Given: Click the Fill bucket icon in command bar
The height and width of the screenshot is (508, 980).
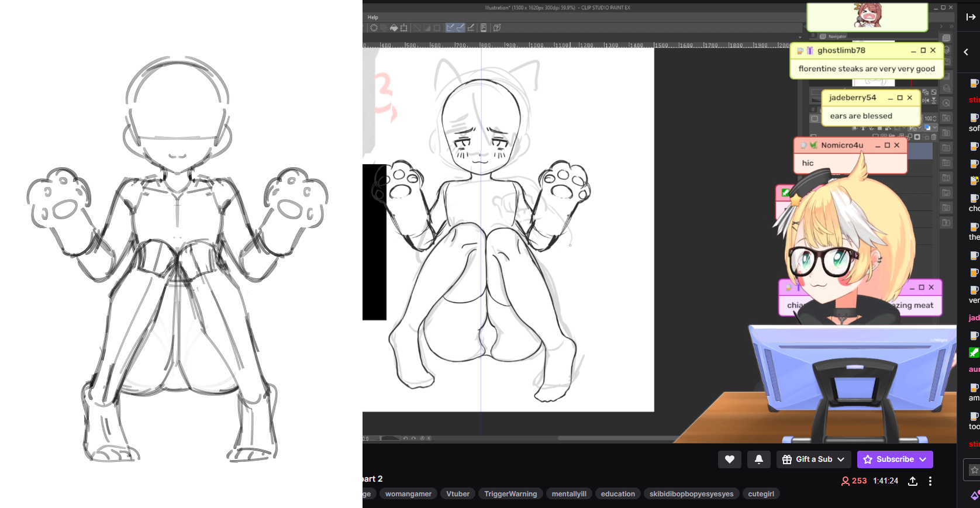Looking at the screenshot, I should point(394,28).
